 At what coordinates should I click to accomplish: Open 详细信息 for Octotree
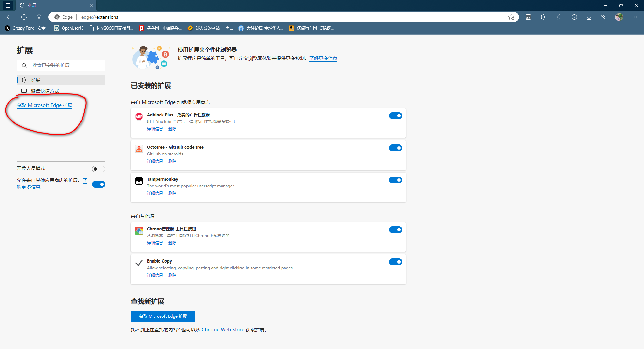tap(155, 161)
